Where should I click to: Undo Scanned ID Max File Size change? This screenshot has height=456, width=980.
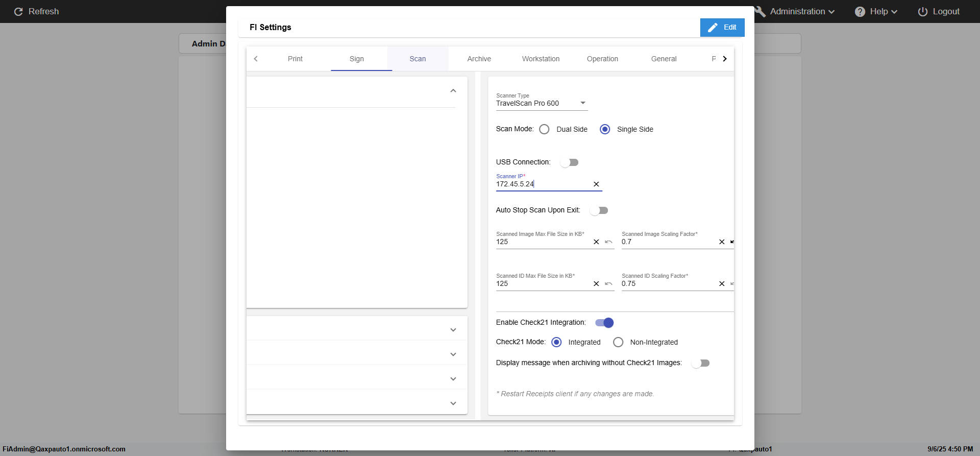[x=608, y=284]
